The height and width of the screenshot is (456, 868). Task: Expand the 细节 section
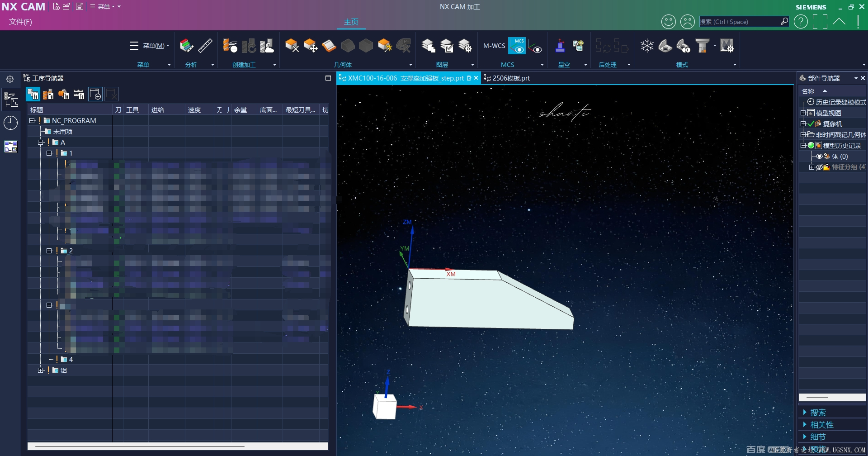pyautogui.click(x=818, y=437)
